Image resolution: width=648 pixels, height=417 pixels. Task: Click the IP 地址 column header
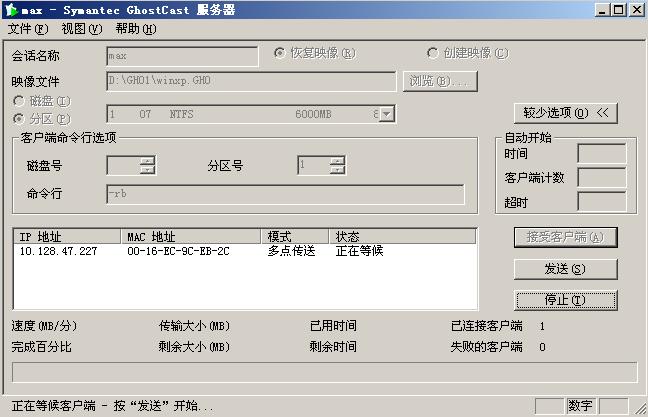(x=67, y=236)
